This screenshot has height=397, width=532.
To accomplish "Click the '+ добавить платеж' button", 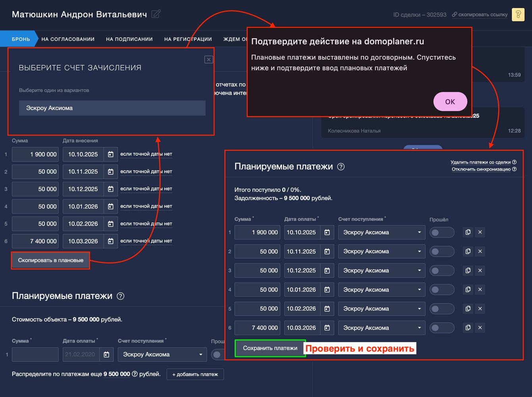I will [x=195, y=374].
